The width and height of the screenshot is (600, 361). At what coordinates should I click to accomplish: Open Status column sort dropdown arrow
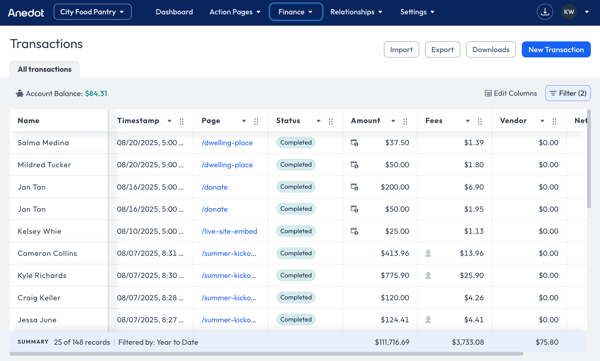pos(318,121)
